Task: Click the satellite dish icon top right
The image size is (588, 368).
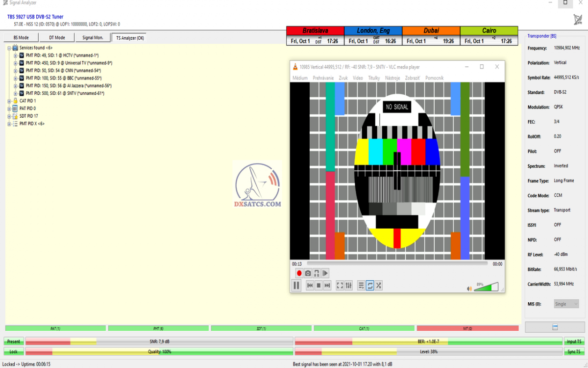Action: pos(578,19)
